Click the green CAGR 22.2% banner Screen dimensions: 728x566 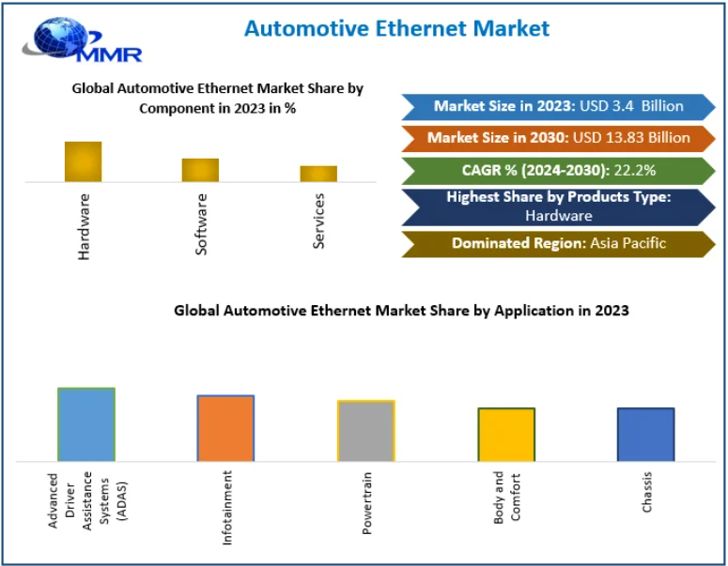click(558, 170)
